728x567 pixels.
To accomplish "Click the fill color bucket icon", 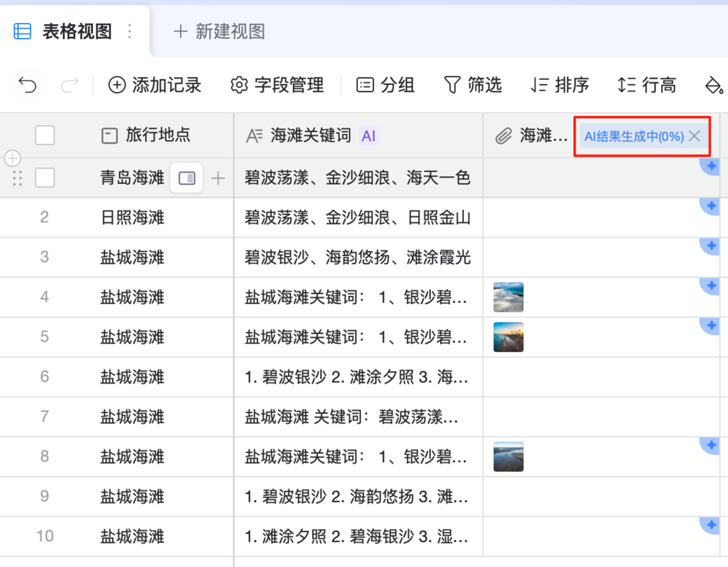I will coord(713,85).
